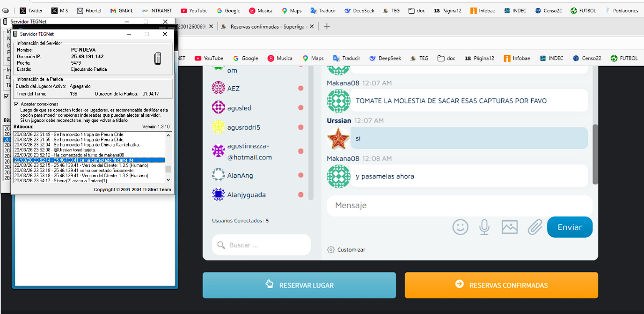Click the image upload icon
This screenshot has width=644, height=314.
509,227
